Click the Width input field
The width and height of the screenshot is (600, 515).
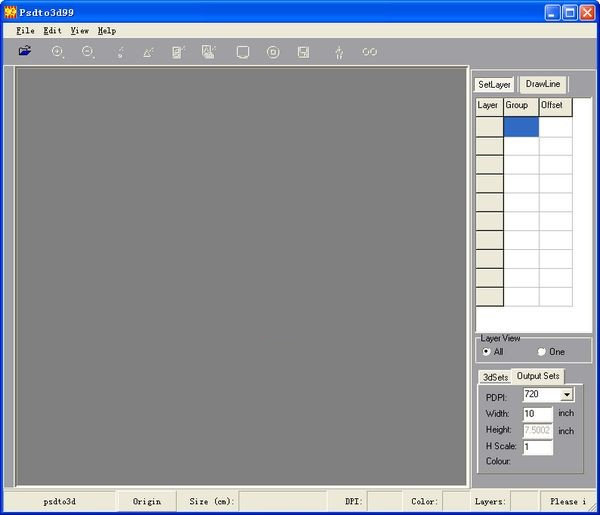538,414
